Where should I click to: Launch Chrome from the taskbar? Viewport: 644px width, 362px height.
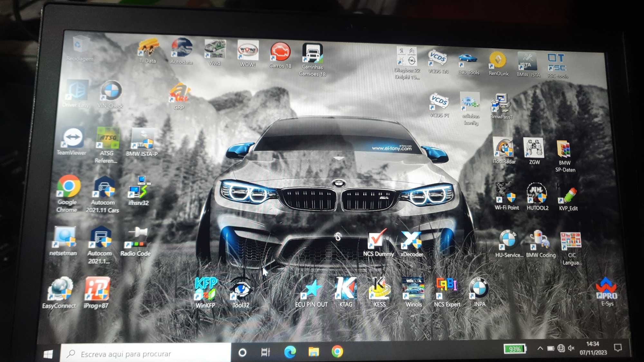(x=337, y=351)
